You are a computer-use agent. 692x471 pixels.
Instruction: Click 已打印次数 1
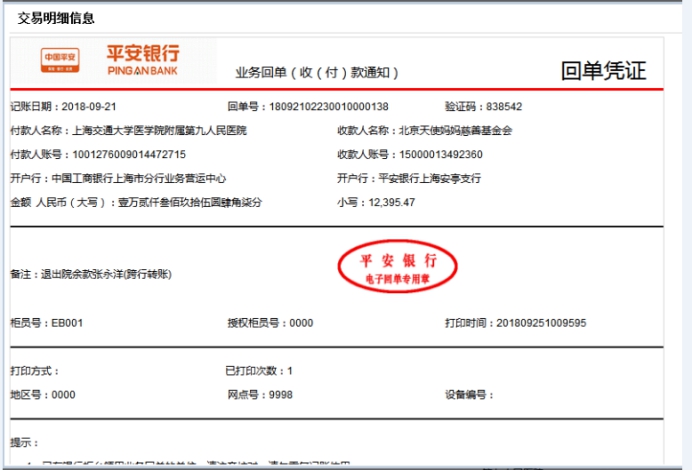click(259, 371)
